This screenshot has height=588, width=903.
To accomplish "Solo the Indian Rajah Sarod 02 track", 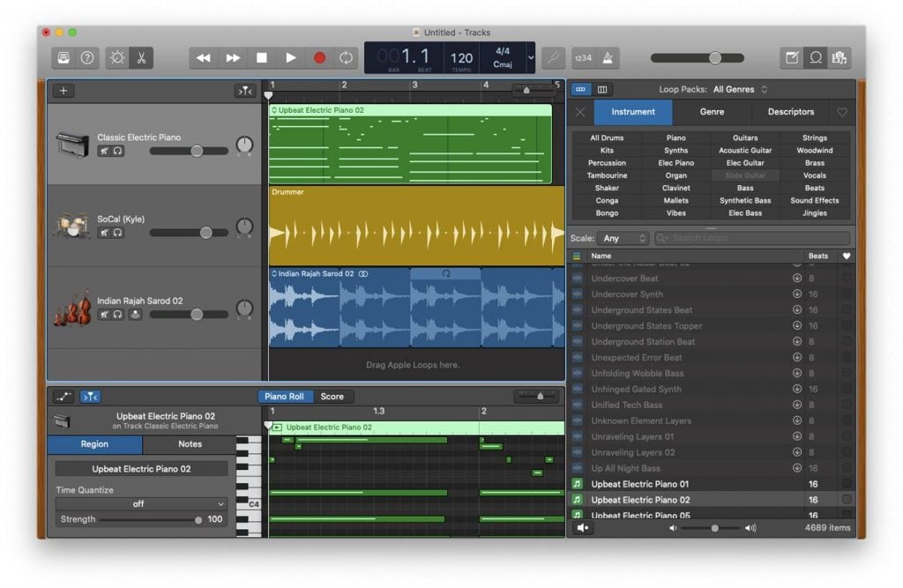I will coord(117,315).
